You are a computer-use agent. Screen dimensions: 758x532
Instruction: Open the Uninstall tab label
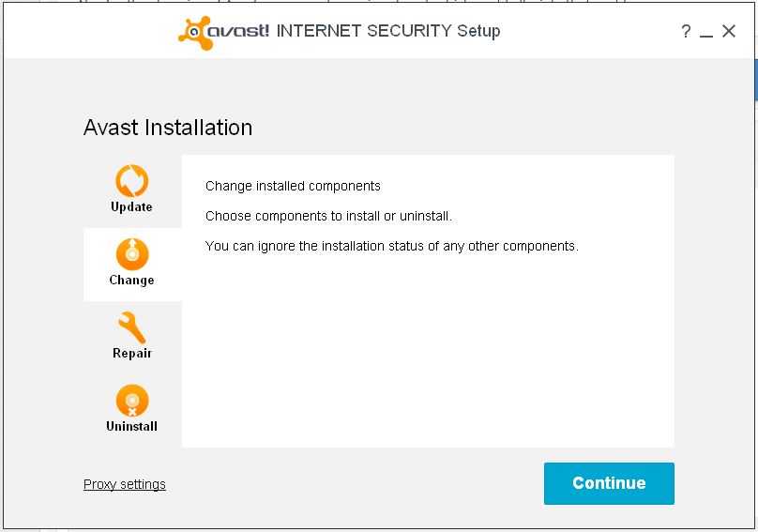[131, 426]
